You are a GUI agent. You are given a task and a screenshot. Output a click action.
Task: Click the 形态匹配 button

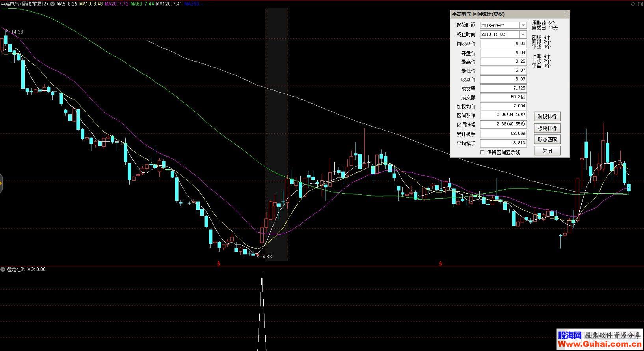[547, 139]
